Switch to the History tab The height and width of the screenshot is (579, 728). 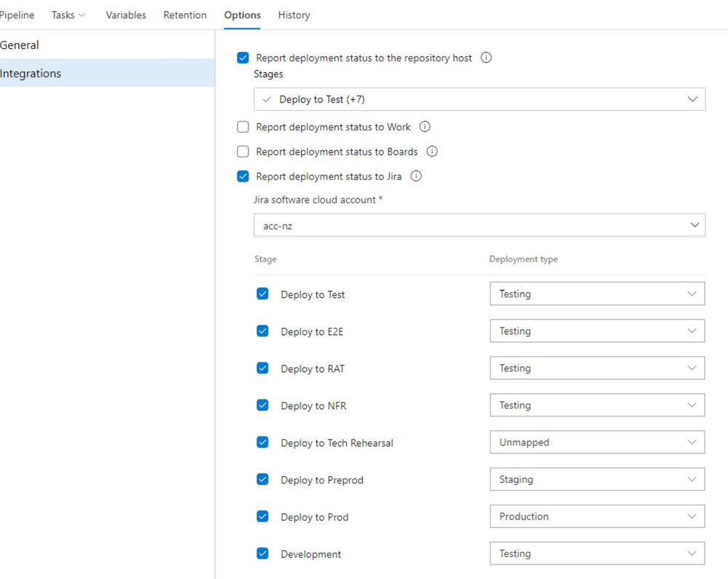tap(294, 15)
